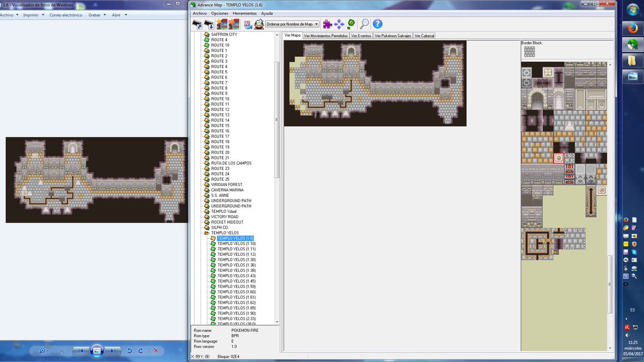Click the magnifying glass search icon
The image size is (644, 362).
coord(364,24)
